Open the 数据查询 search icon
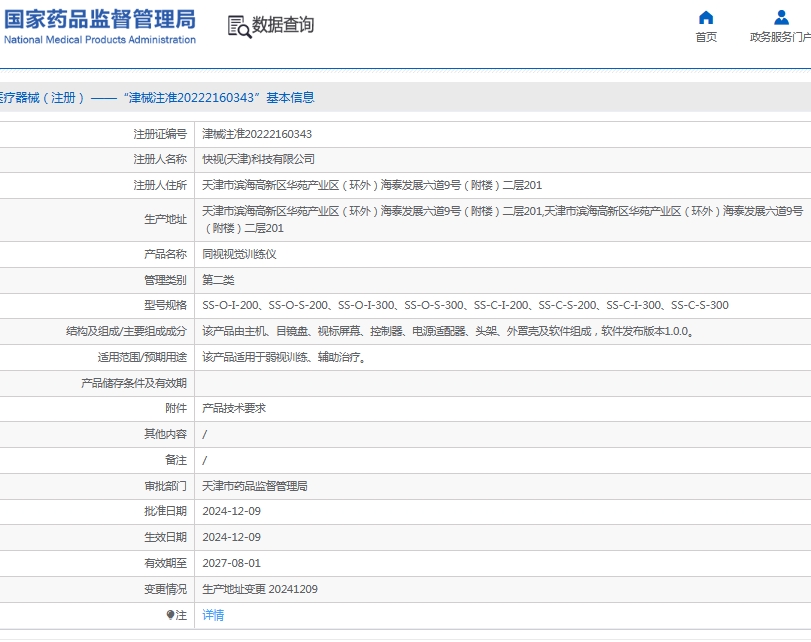This screenshot has width=811, height=642. [239, 26]
